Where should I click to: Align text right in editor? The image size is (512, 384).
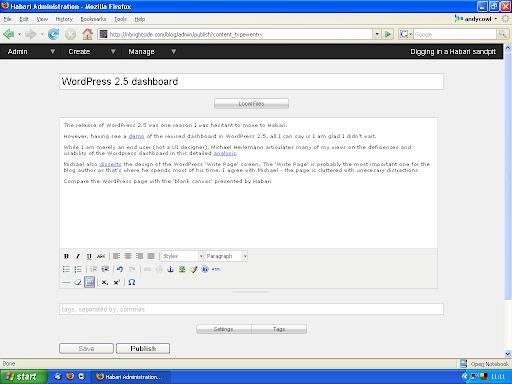[139, 256]
